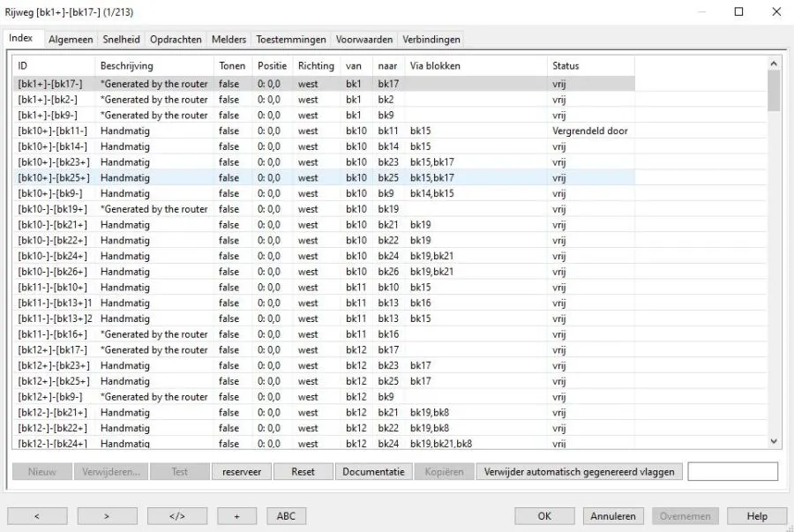Click the ABC button
Viewport: 794px width, 532px height.
point(286,516)
